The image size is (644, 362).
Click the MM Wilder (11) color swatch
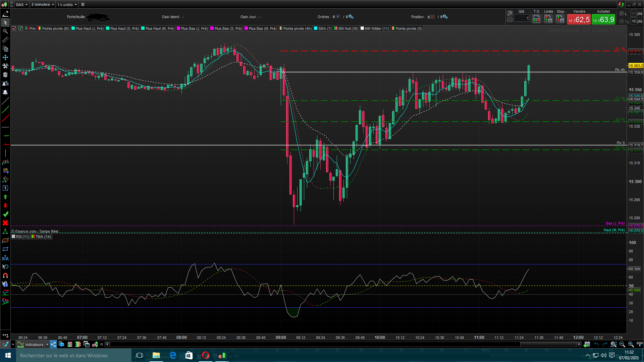(362, 28)
